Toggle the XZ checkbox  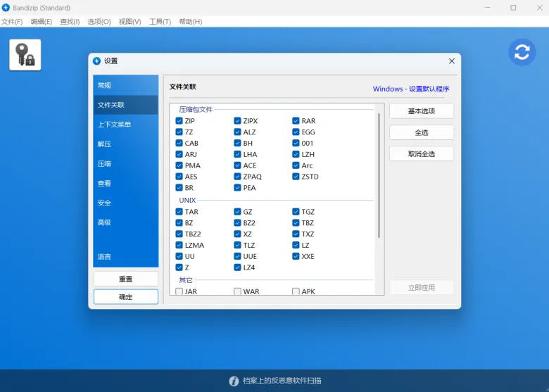click(237, 234)
